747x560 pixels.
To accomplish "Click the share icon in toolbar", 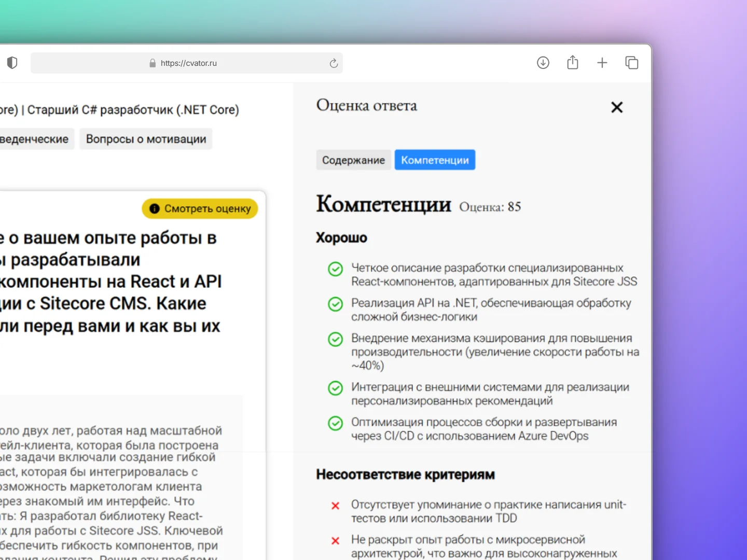I will point(573,62).
